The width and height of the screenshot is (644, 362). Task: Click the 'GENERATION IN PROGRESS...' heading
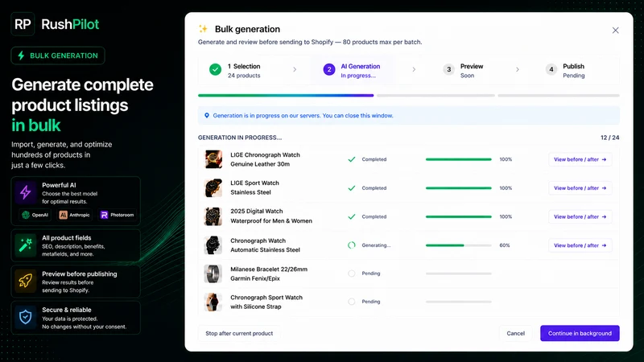coord(240,138)
